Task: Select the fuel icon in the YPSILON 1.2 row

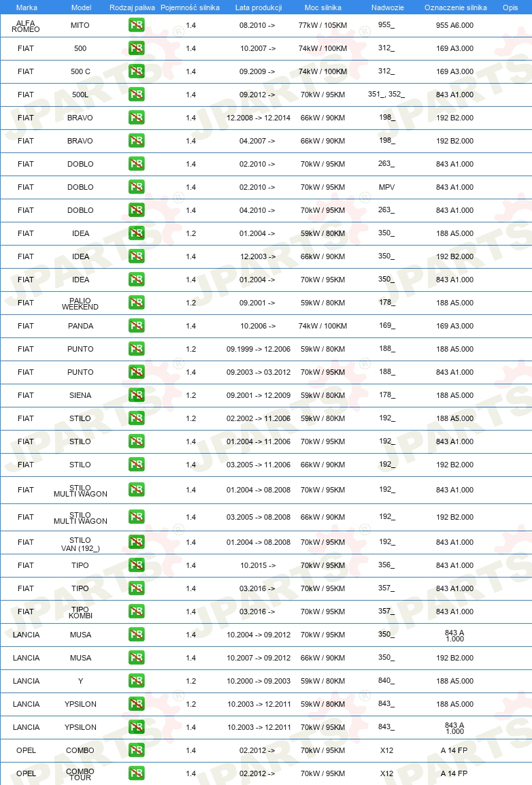Action: [x=136, y=703]
